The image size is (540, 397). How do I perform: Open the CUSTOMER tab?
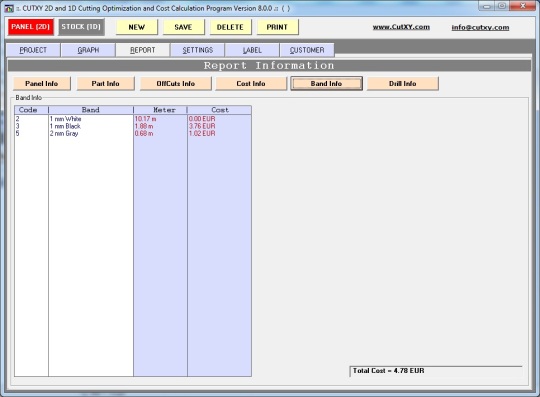pyautogui.click(x=307, y=50)
